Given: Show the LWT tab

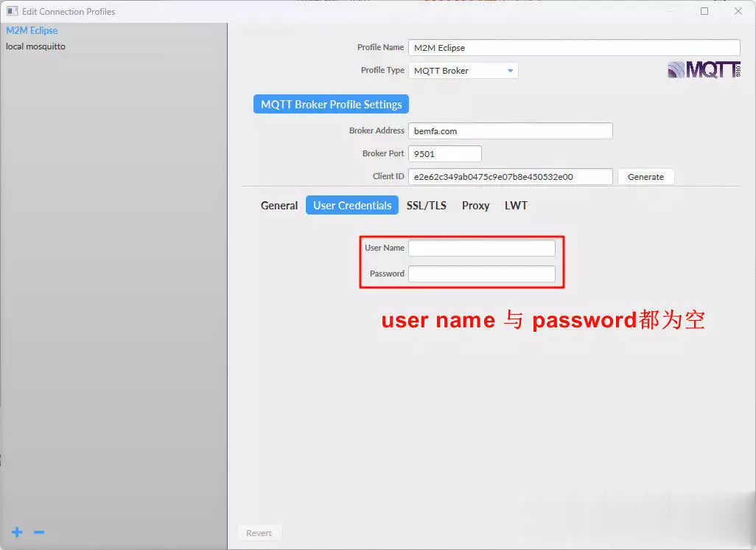Looking at the screenshot, I should coord(516,206).
